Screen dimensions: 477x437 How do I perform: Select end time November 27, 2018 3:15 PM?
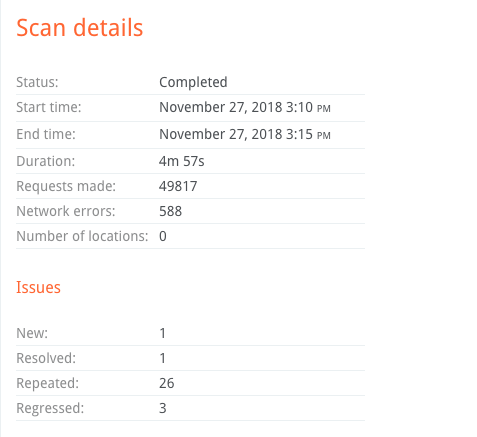[245, 134]
